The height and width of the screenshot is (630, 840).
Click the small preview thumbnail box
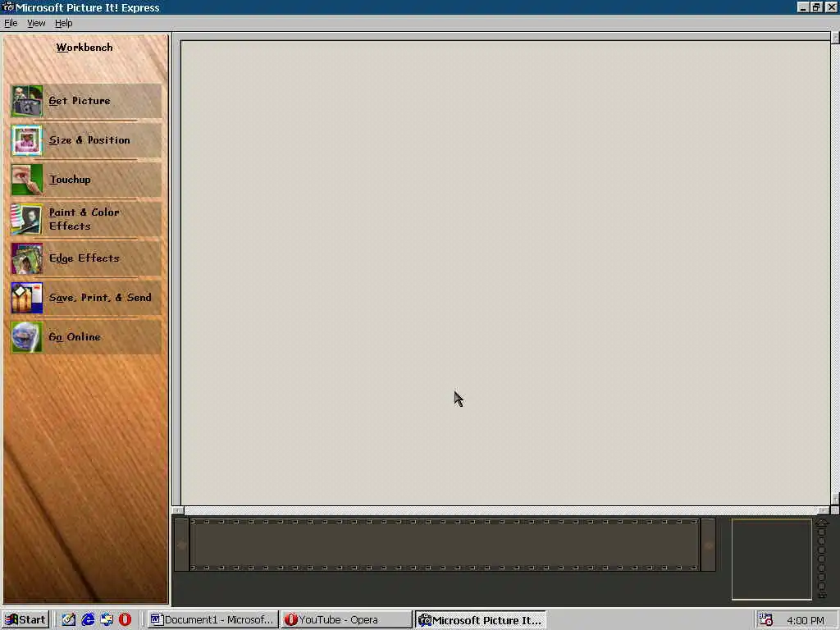(x=771, y=559)
